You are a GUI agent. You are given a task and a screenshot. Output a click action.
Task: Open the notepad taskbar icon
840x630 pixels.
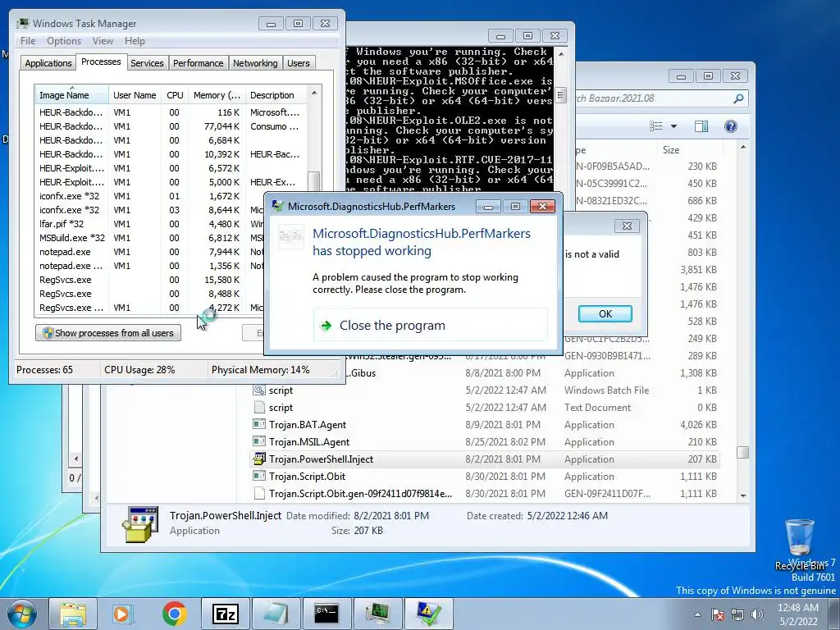point(276,614)
